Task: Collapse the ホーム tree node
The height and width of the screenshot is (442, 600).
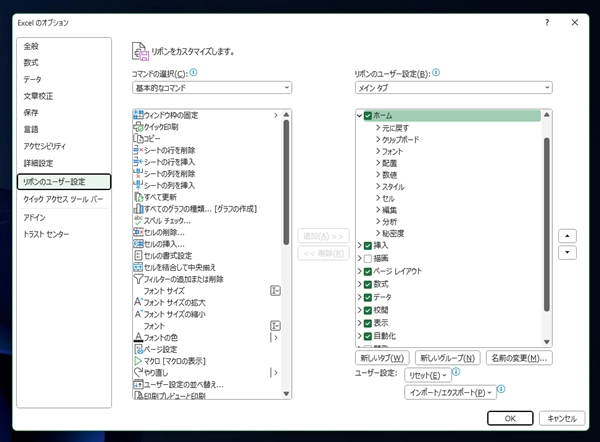Action: tap(359, 115)
